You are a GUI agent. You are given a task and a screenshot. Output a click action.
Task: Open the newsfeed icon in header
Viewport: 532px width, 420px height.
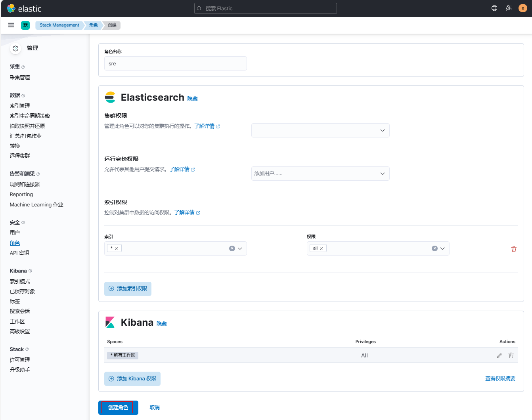[x=509, y=8]
